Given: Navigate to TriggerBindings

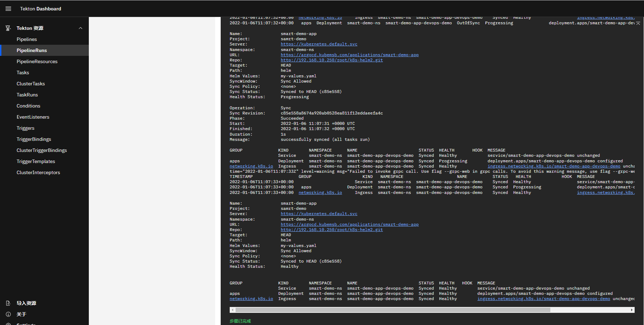Looking at the screenshot, I should 44,139.
